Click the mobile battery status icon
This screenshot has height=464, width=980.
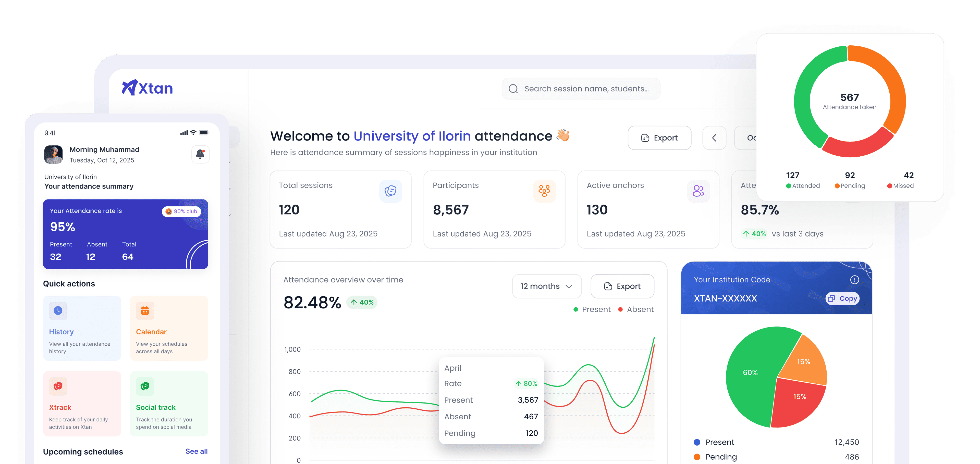point(204,133)
